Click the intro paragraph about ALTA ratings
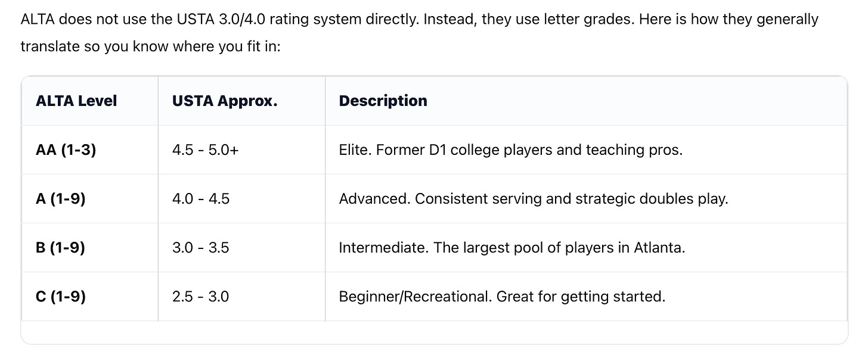Screen dimensions: 868x352 (420, 32)
